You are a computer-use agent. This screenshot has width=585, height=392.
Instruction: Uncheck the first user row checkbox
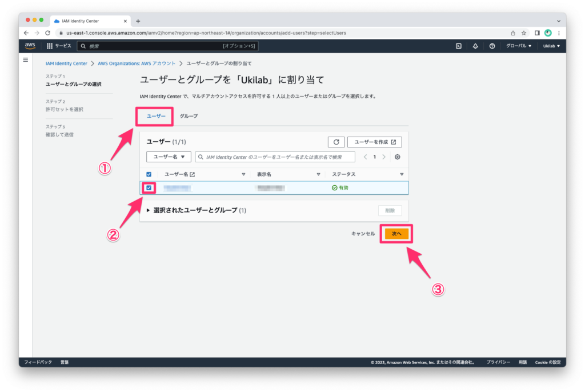coord(149,187)
